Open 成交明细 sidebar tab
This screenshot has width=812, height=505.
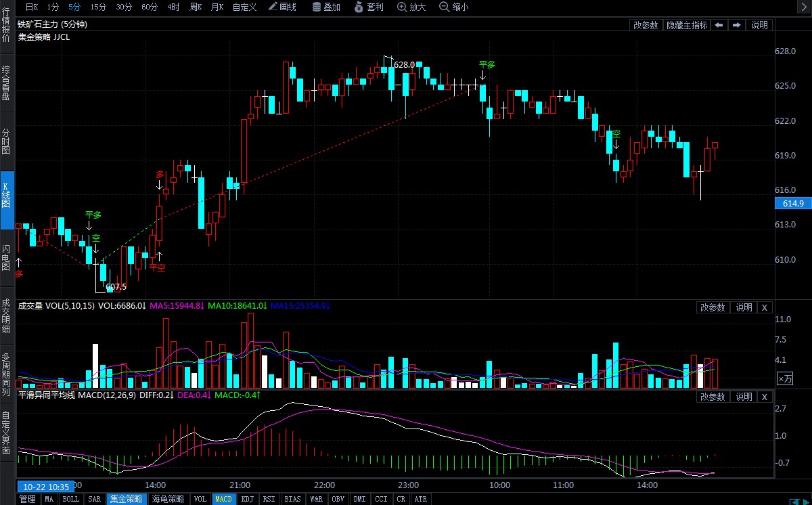(6, 315)
